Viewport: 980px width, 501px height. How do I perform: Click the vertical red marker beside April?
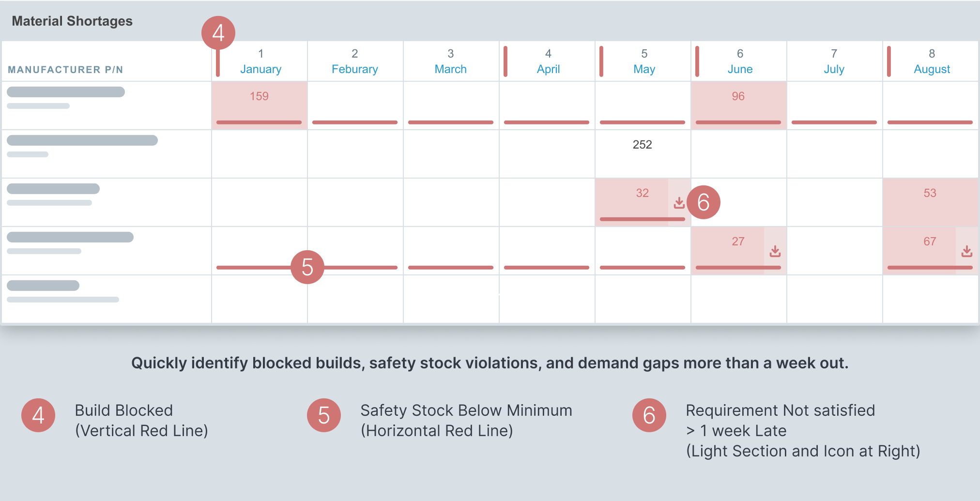(505, 61)
